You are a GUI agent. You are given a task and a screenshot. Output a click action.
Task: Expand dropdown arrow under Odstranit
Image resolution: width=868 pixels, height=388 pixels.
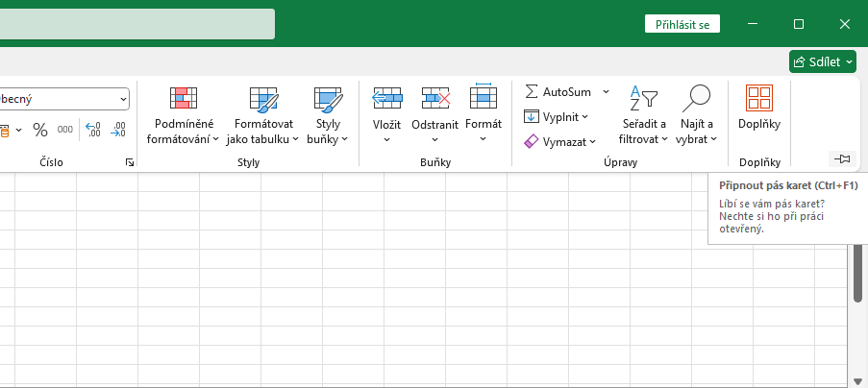coord(435,140)
